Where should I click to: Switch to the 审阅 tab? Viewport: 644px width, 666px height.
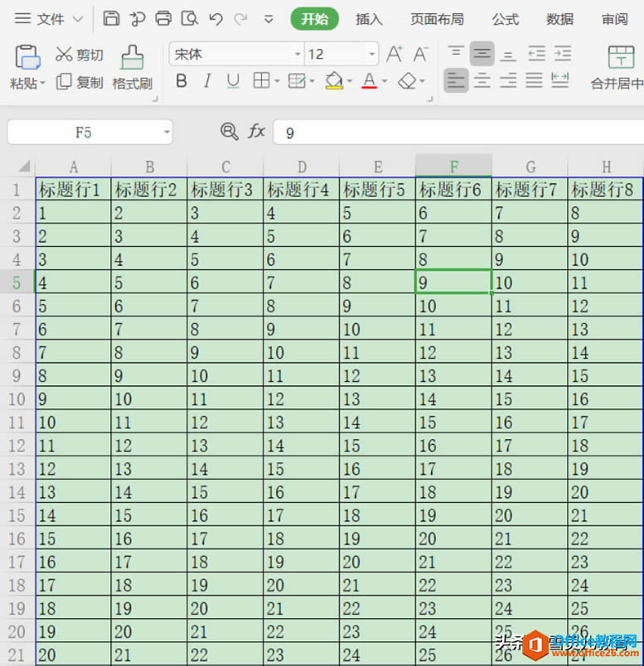(615, 19)
